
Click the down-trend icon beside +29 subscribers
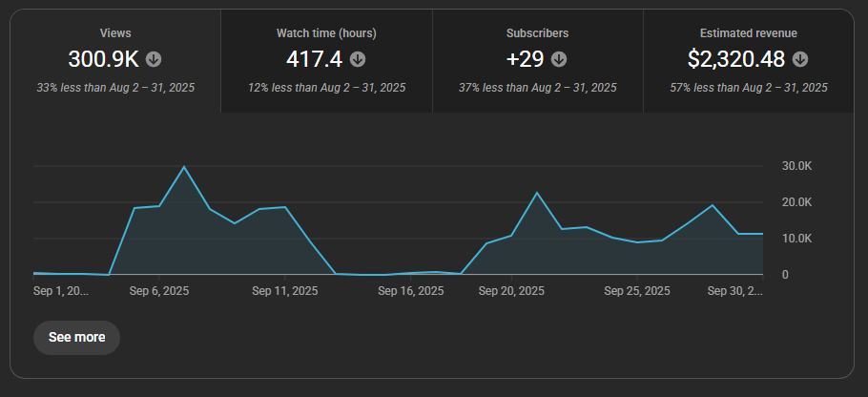pos(559,59)
